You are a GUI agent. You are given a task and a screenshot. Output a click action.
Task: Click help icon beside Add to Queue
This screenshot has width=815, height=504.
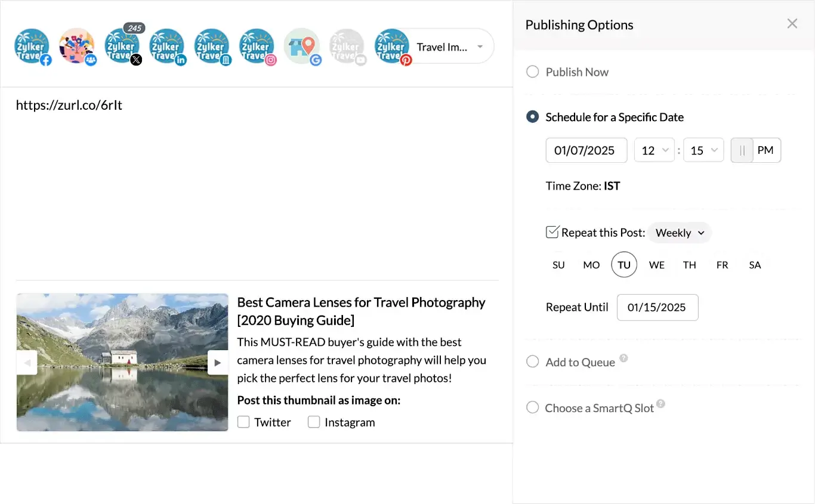(x=623, y=358)
